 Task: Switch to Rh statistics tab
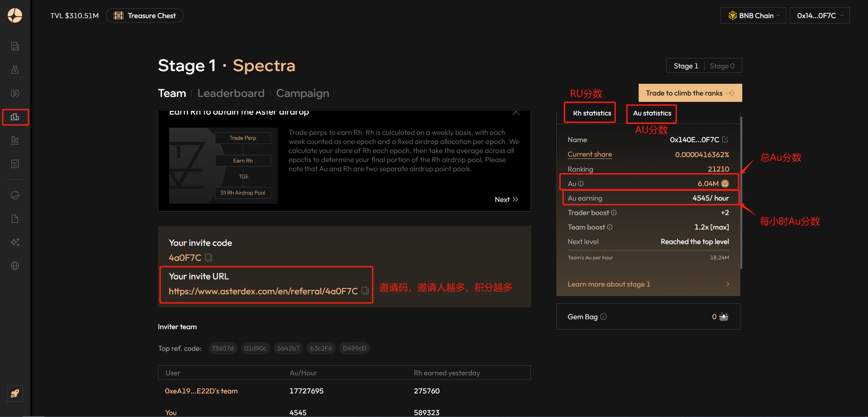click(592, 113)
